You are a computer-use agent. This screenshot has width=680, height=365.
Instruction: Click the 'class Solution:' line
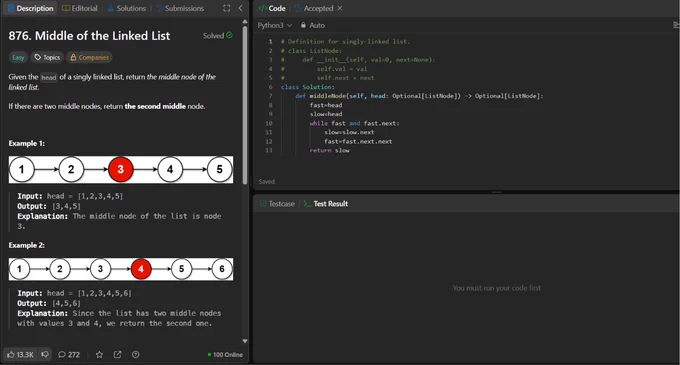(307, 87)
